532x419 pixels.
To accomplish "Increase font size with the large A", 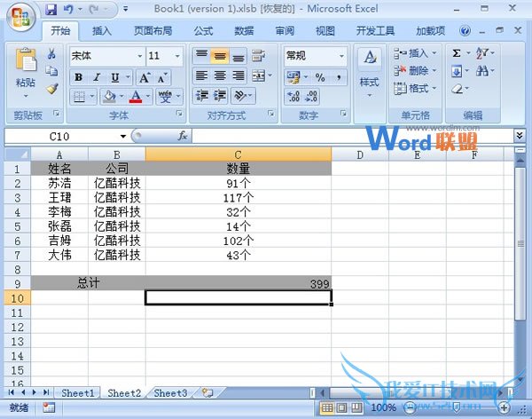I will 145,78.
